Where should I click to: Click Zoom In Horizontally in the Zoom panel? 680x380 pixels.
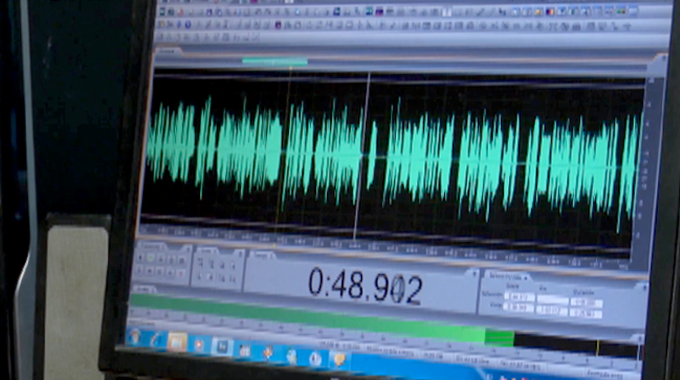pyautogui.click(x=200, y=263)
